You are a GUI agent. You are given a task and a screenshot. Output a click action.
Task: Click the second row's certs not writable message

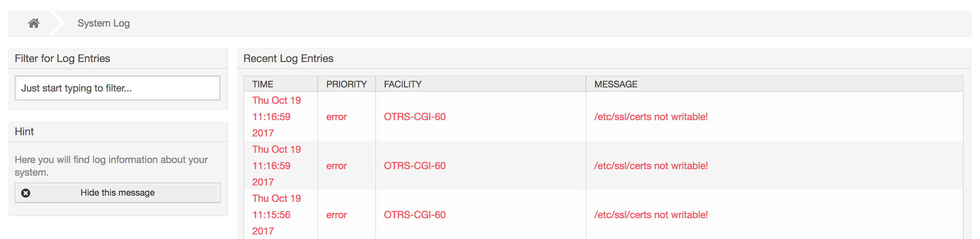[651, 166]
